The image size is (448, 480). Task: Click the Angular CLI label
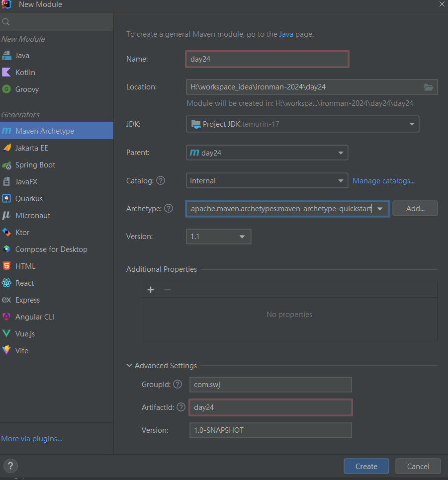[35, 317]
